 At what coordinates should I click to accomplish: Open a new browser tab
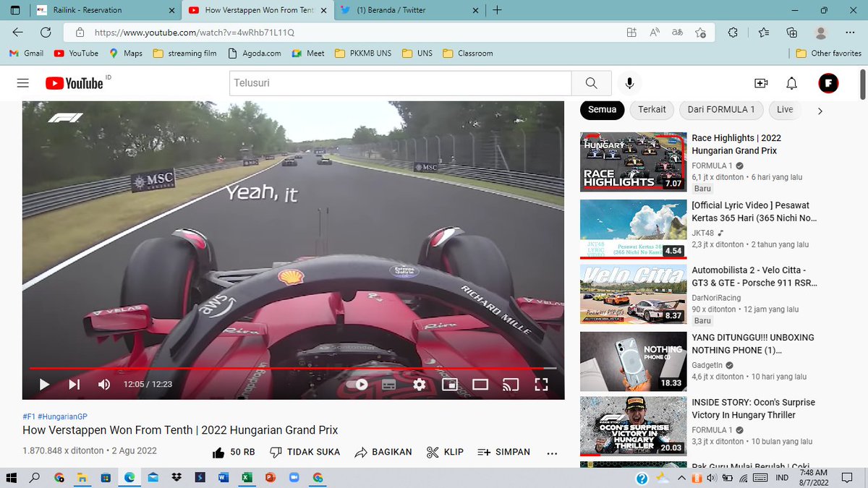tap(497, 10)
